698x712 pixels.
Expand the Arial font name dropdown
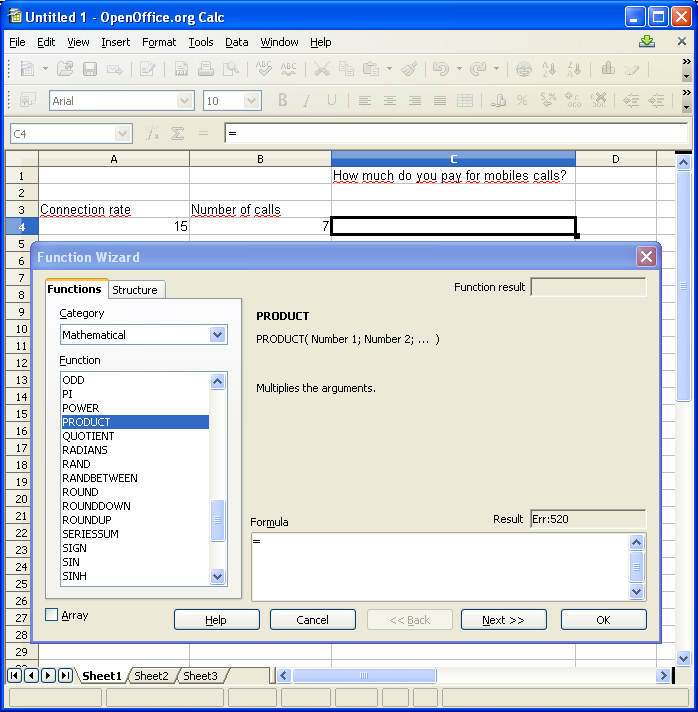(x=185, y=101)
